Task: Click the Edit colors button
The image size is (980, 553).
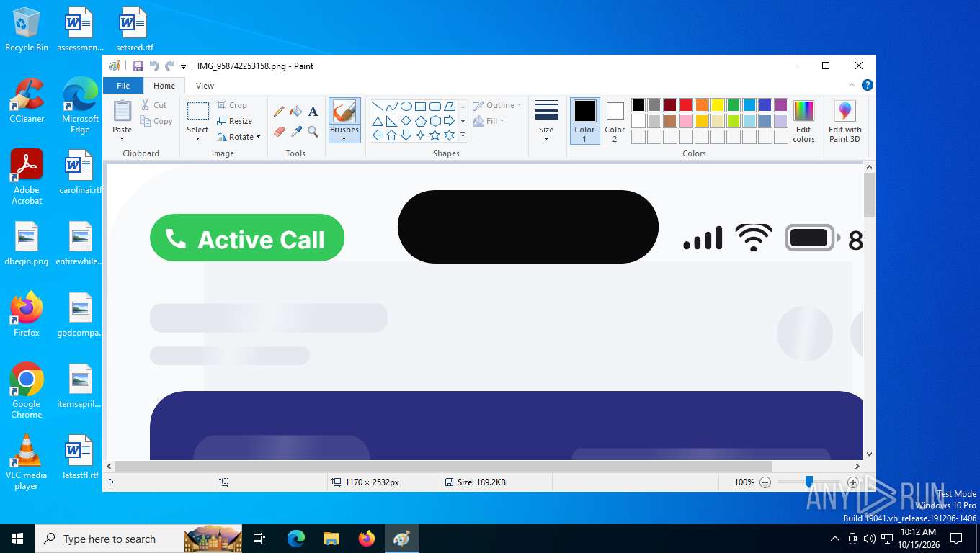Action: pyautogui.click(x=803, y=121)
